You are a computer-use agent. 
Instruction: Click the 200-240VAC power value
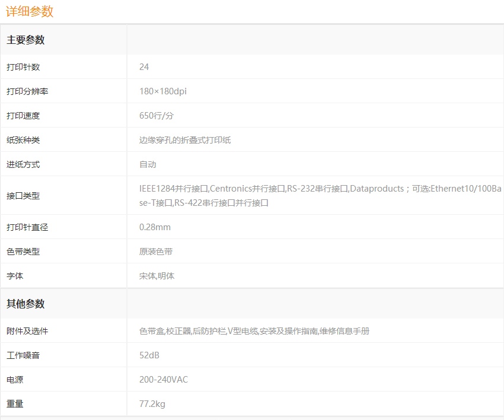[164, 380]
